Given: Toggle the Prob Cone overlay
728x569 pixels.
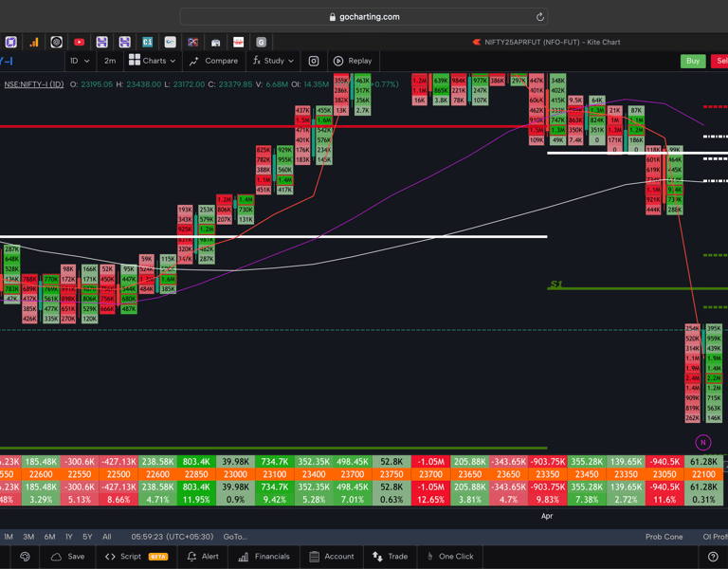Looking at the screenshot, I should click(664, 537).
